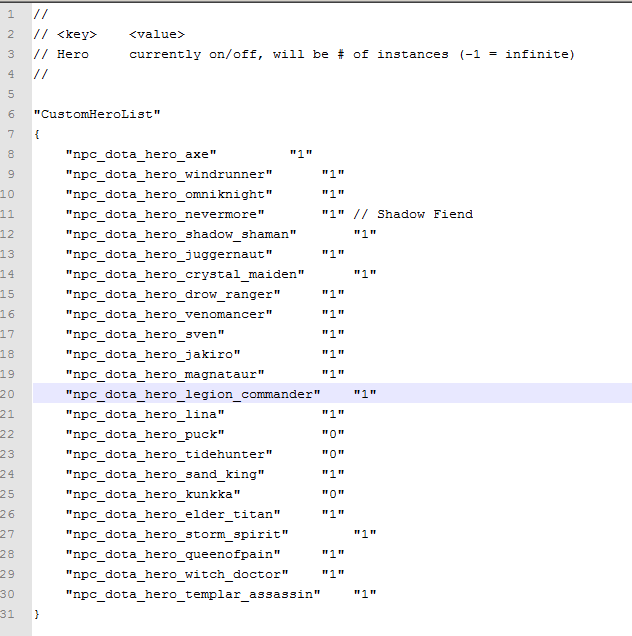Click "npc_dota_hero_lina" entry
632x636 pixels.
pos(145,414)
